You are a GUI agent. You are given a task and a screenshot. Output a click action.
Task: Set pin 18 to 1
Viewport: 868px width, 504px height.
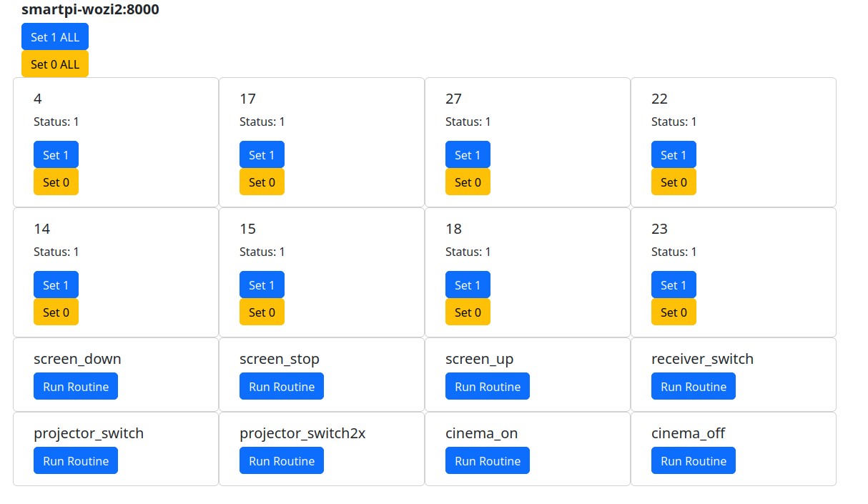coord(468,285)
